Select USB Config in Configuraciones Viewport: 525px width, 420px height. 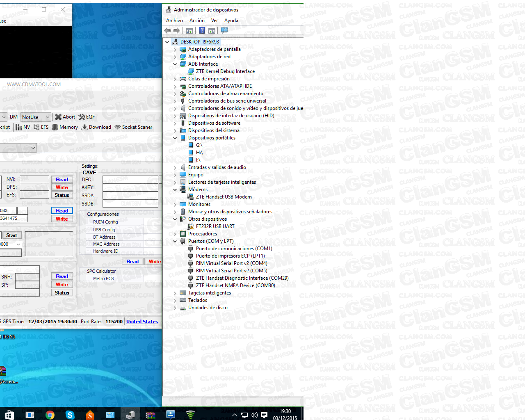(x=104, y=230)
